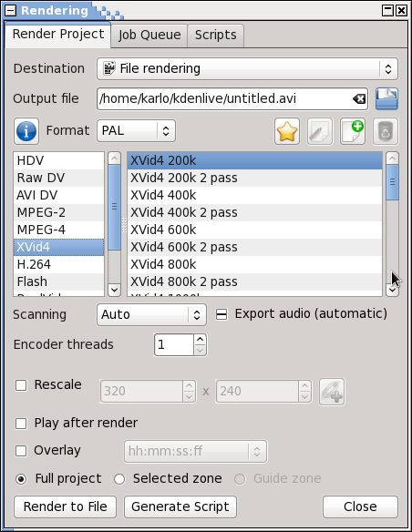Viewport: 412px width, 532px height.
Task: Click the profile list scrollbar handle
Action: [x=392, y=182]
